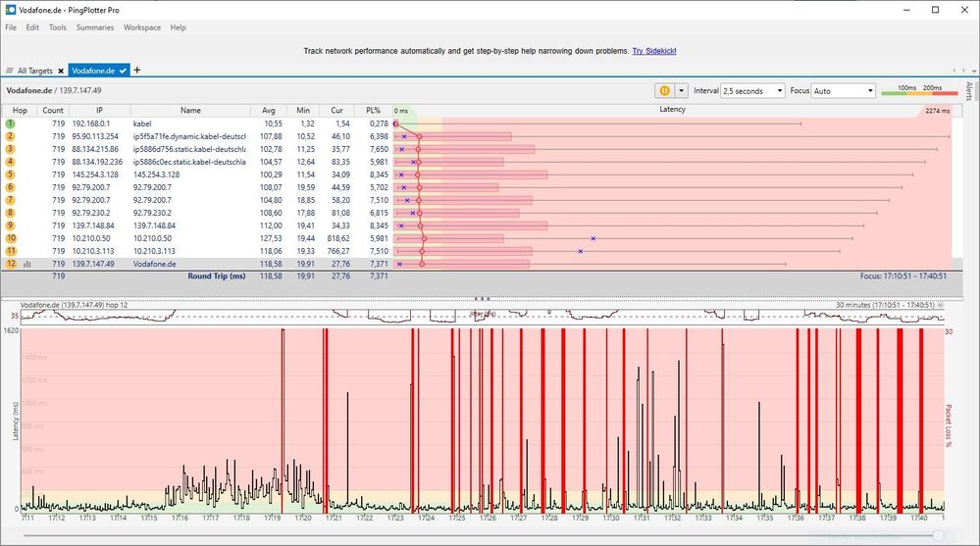This screenshot has height=546, width=980.
Task: Click the Latency graph column header
Action: [x=673, y=110]
